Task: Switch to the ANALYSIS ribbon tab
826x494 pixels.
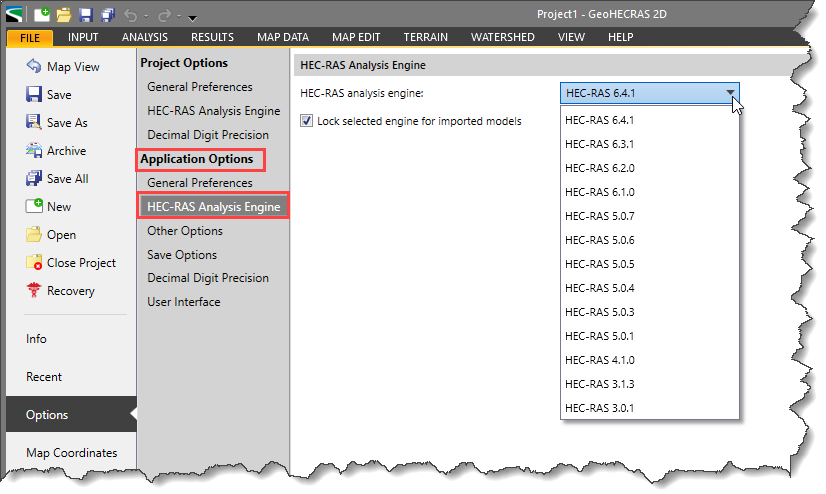Action: click(145, 37)
